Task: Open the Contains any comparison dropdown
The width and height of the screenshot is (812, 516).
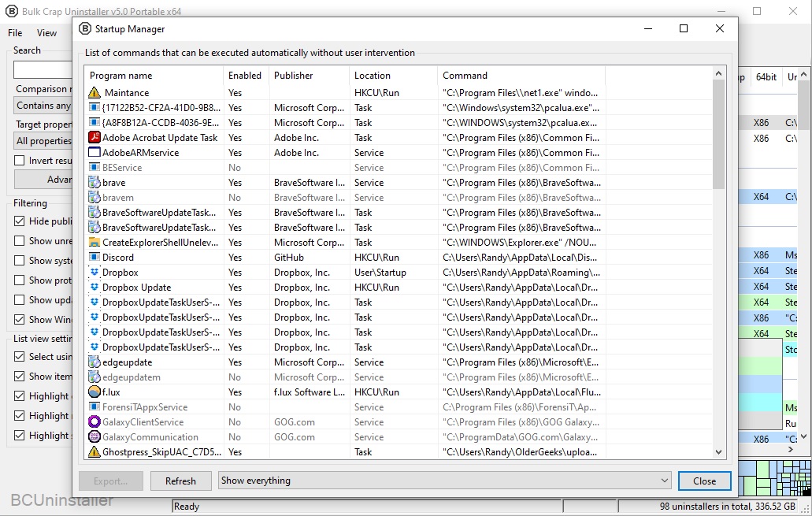Action: [43, 106]
